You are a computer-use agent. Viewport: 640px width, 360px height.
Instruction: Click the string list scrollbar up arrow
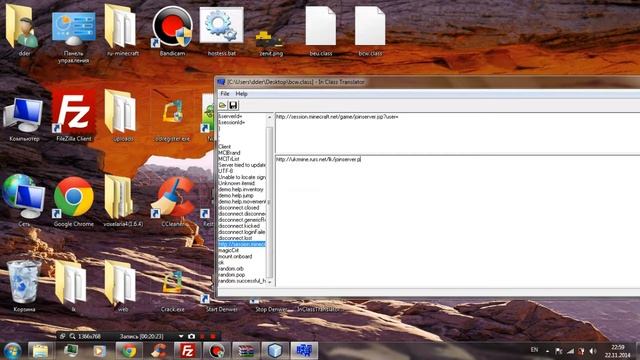(269, 117)
